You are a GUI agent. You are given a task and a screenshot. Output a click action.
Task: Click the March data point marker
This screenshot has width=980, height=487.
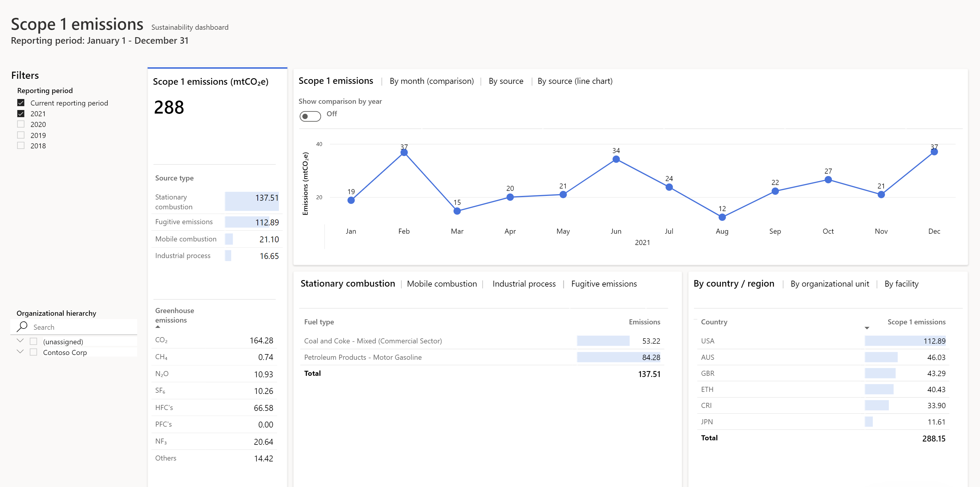pos(457,211)
